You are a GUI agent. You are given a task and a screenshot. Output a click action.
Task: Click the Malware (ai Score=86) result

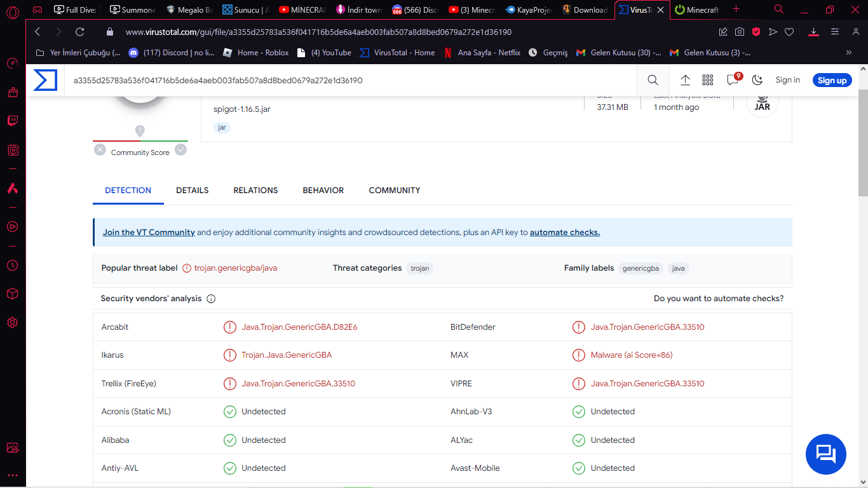click(x=632, y=355)
